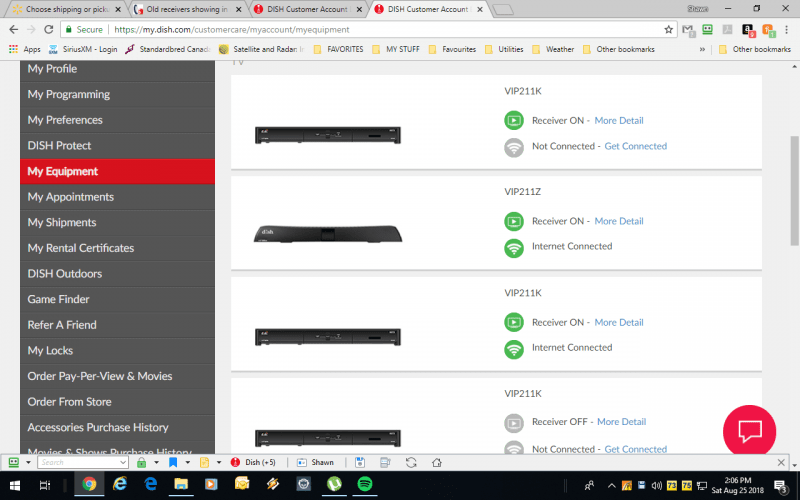Click the Receiver ON icon for VIP211Z
Image resolution: width=800 pixels, height=500 pixels.
click(514, 221)
